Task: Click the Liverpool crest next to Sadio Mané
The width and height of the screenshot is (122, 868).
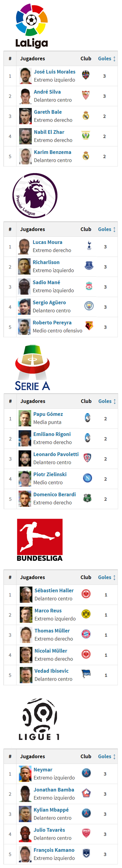Action: pos(89,286)
